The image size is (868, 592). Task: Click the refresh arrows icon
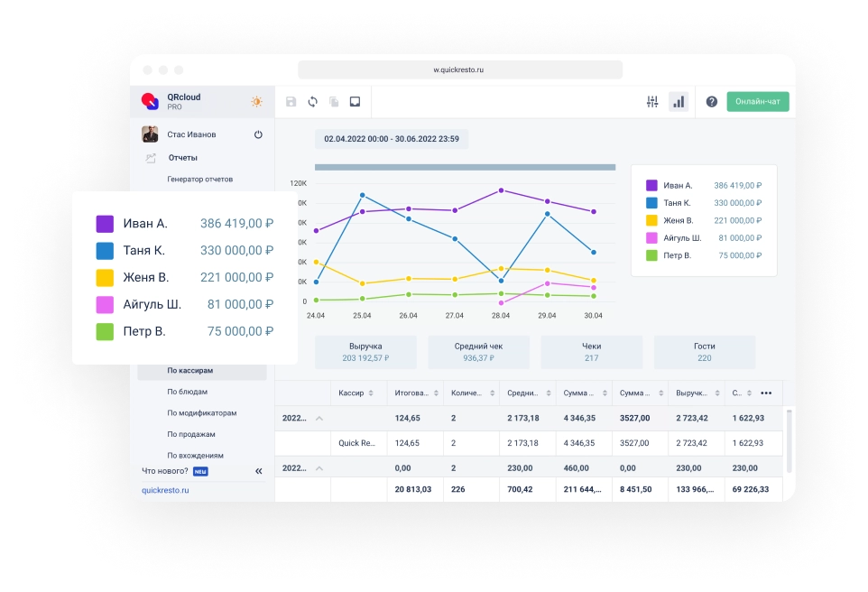coord(312,102)
